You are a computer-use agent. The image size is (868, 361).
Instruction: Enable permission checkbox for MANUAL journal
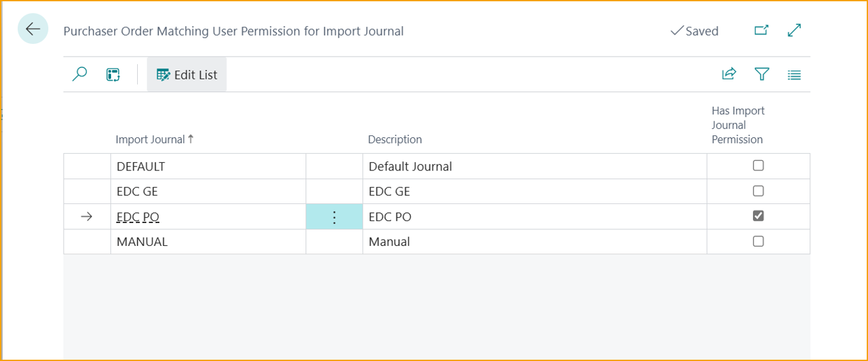tap(758, 242)
